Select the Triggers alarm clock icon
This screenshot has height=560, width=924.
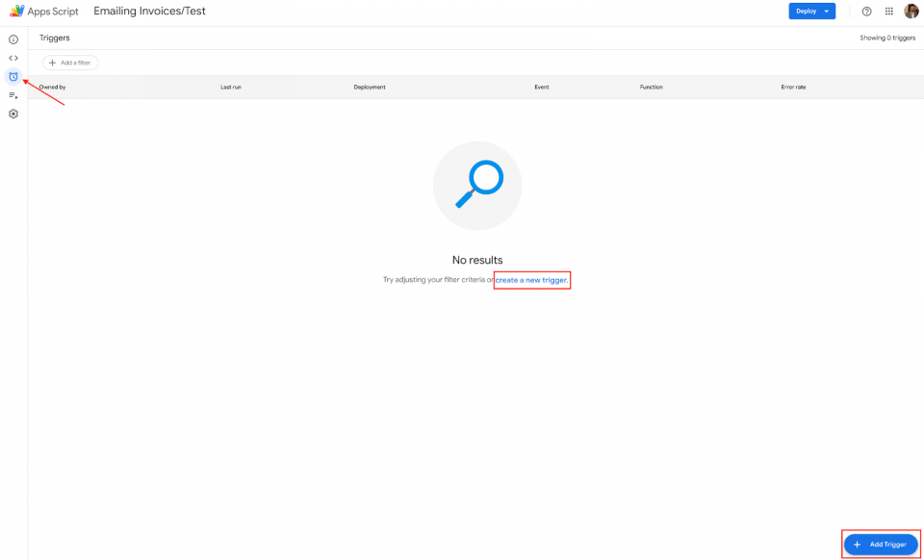point(13,76)
